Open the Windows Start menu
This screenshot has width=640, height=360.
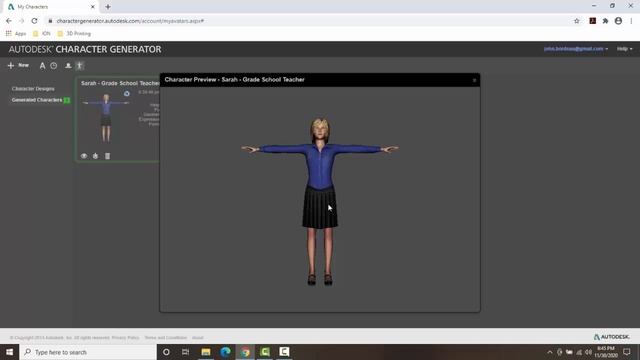pyautogui.click(x=9, y=352)
